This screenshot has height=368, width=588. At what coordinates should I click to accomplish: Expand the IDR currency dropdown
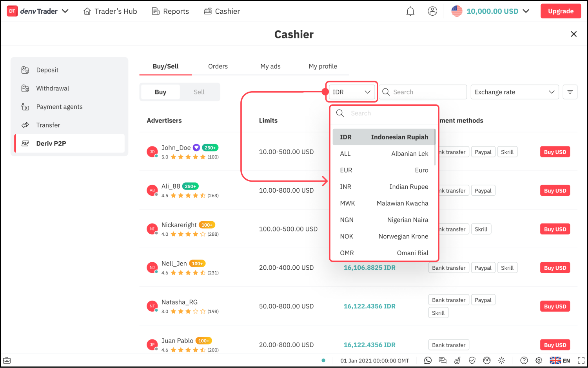tap(351, 92)
